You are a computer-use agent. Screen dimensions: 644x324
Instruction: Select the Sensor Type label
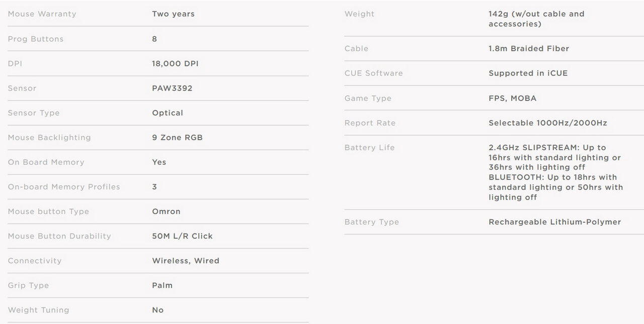pyautogui.click(x=34, y=113)
